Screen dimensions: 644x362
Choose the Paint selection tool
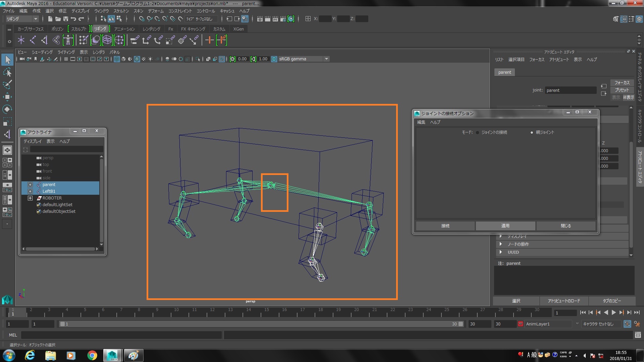[x=7, y=84]
